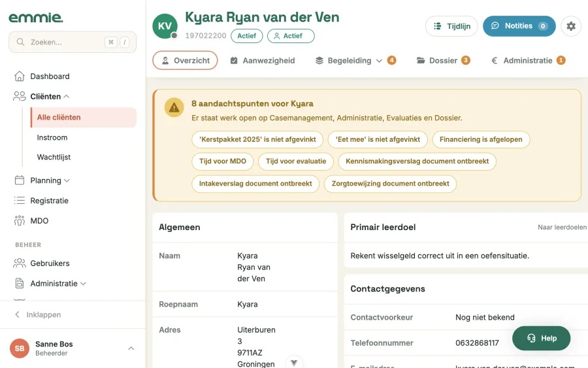588x368 pixels.
Task: Open the client Administratie tab
Action: (528, 60)
